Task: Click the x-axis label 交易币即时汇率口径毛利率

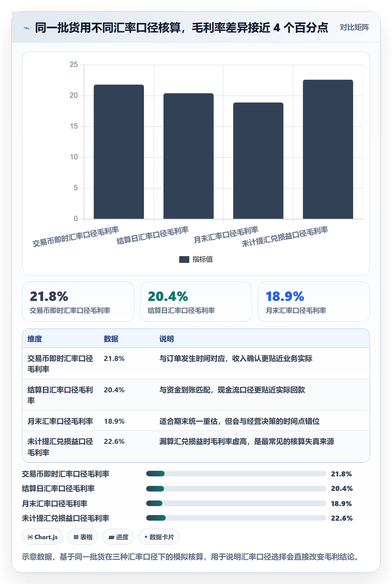Action: pyautogui.click(x=76, y=237)
